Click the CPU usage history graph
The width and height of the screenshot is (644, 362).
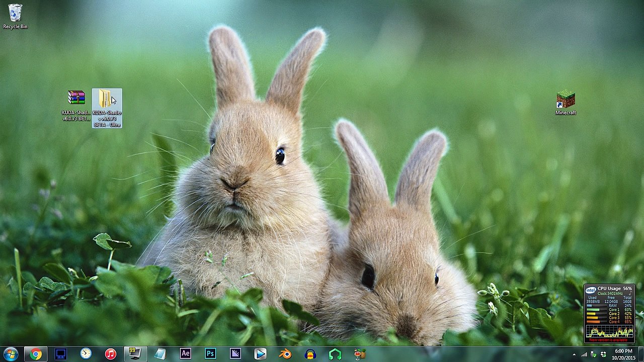pos(609,332)
